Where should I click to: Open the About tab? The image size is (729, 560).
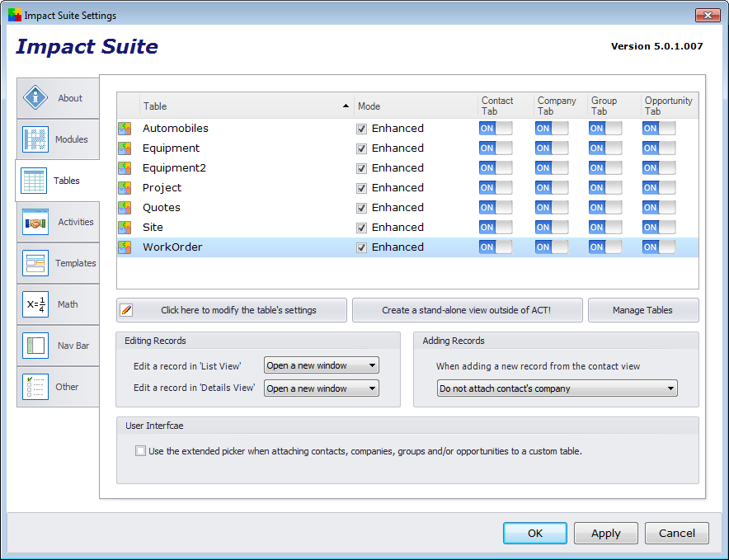[x=58, y=97]
